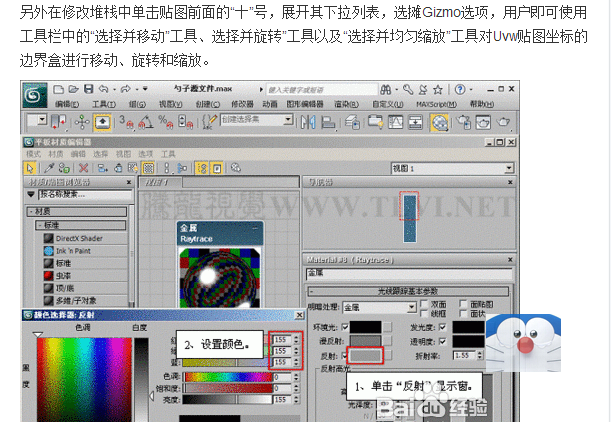Viewport: 611px width, 422px height.
Task: Collapse the Standard (标准) group header
Action: [x=81, y=225]
